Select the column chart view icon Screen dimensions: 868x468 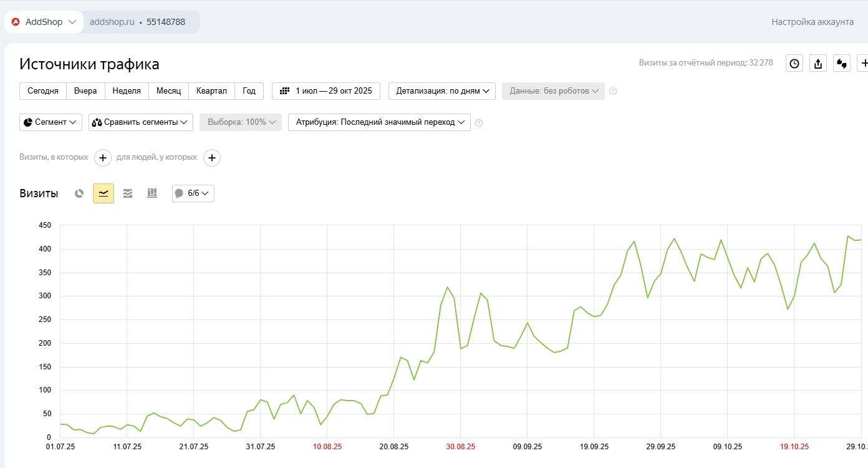click(152, 193)
